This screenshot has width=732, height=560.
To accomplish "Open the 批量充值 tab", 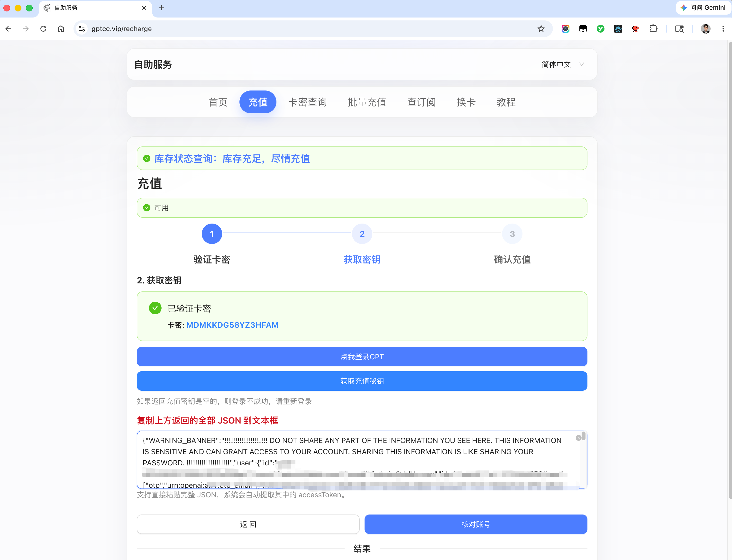I will (367, 102).
